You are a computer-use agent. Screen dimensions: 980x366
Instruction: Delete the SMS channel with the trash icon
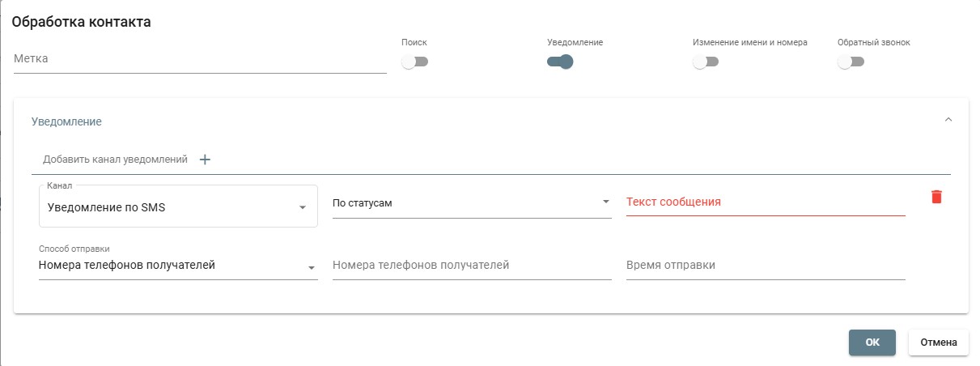coord(936,197)
